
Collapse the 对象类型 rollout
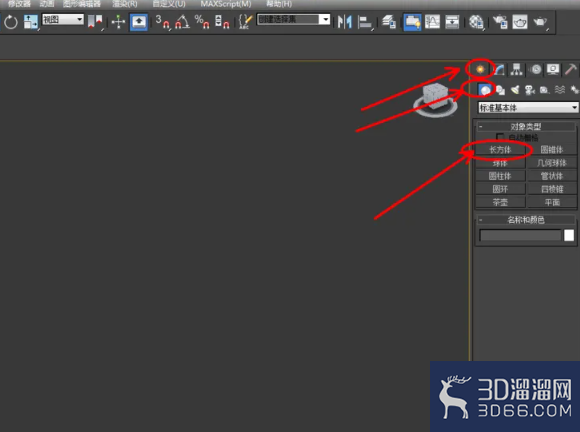click(526, 127)
